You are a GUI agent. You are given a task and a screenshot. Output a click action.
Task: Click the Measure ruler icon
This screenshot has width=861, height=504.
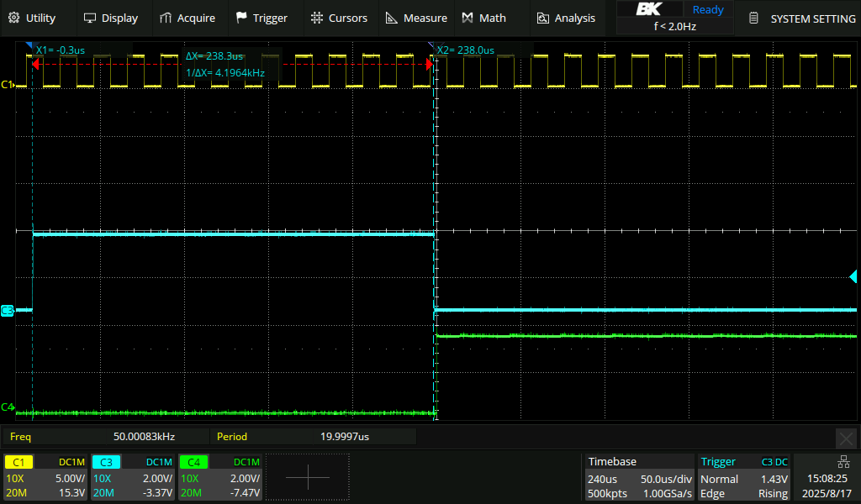(392, 18)
